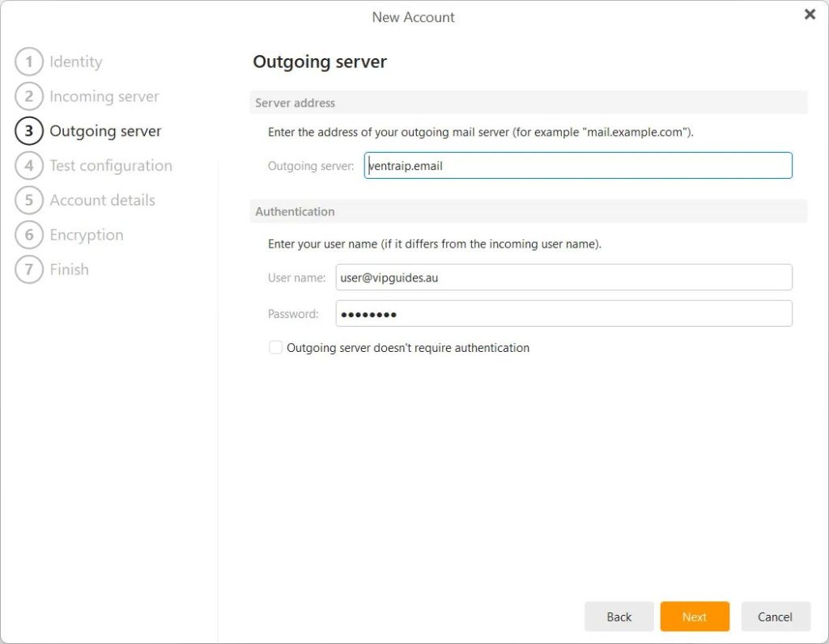Click the Incoming server step indicator
This screenshot has width=829, height=644.
pos(29,96)
